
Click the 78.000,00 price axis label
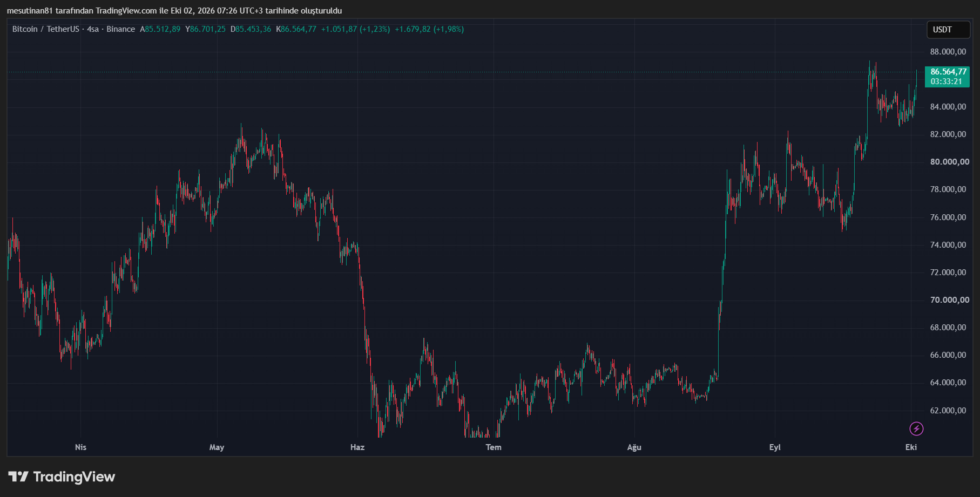tap(948, 189)
